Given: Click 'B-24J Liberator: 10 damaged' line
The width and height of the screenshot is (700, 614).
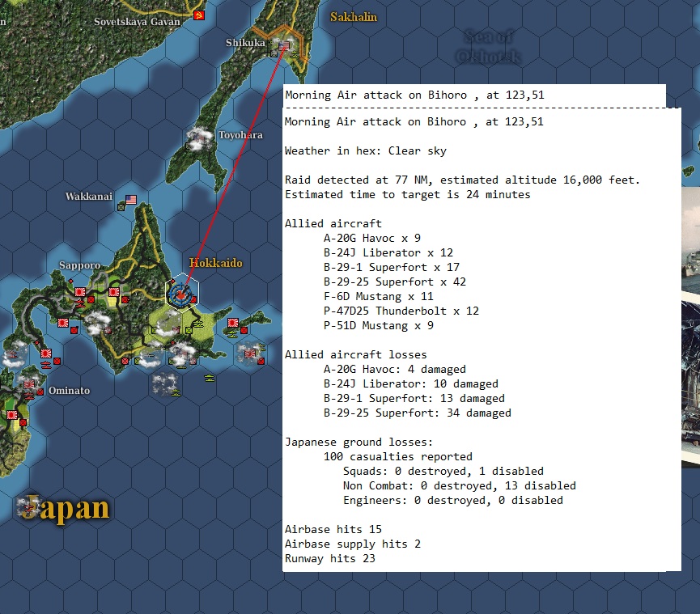Looking at the screenshot, I should (411, 383).
